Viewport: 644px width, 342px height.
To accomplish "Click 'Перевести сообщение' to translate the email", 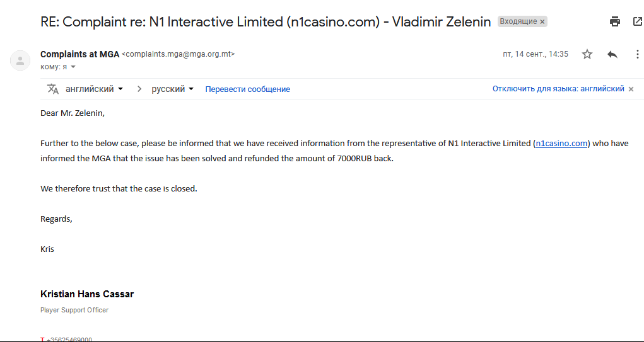I will 248,89.
